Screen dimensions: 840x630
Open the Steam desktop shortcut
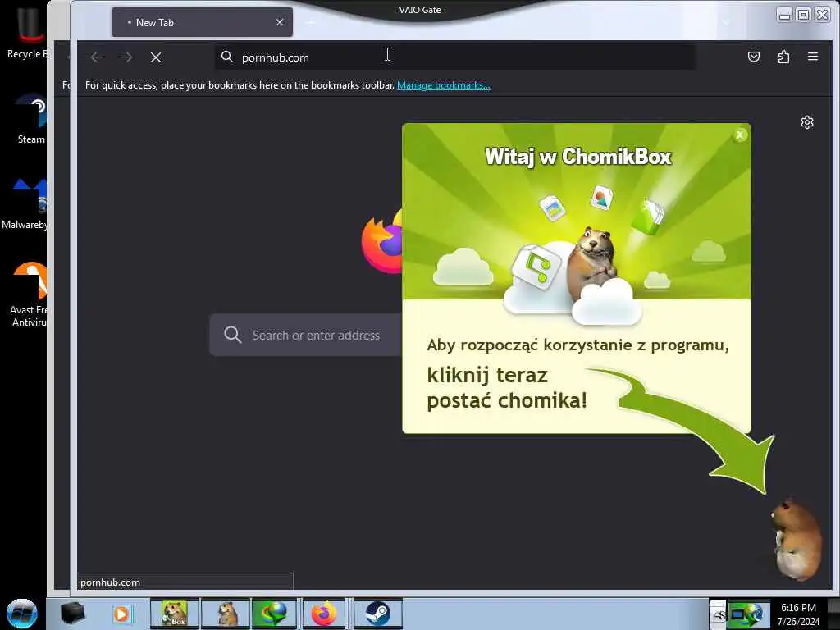31,119
